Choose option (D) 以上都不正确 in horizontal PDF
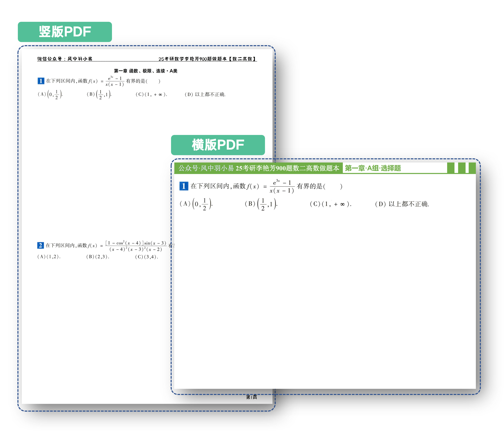Viewport: 504px width, 432px height. click(x=402, y=204)
